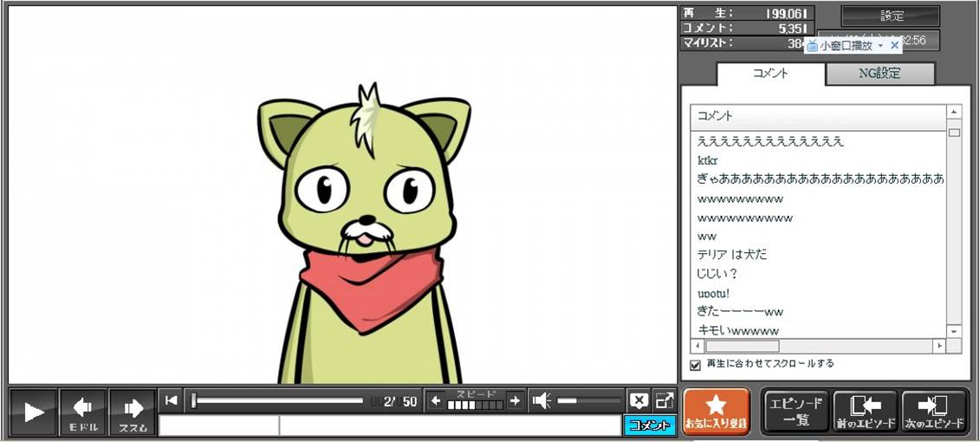
Task: Open the エピソード一覧 episode list
Action: [x=795, y=412]
